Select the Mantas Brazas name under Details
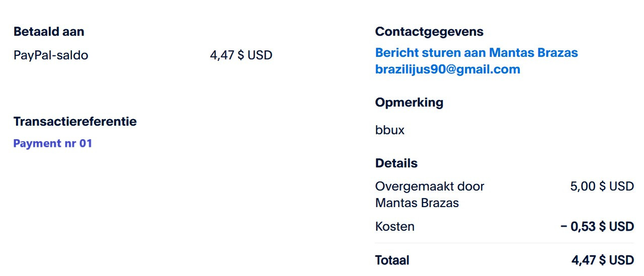 tap(417, 203)
